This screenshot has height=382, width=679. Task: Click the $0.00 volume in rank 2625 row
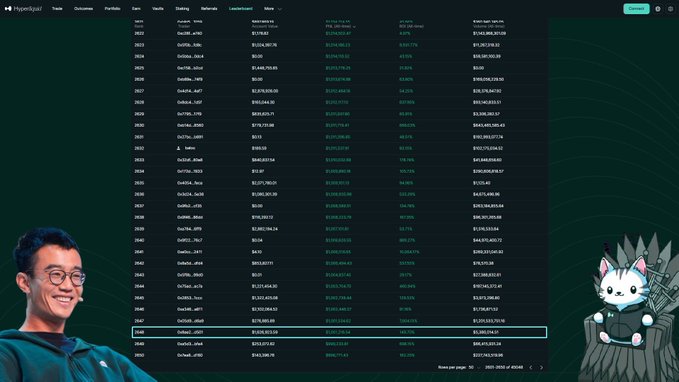coord(478,68)
